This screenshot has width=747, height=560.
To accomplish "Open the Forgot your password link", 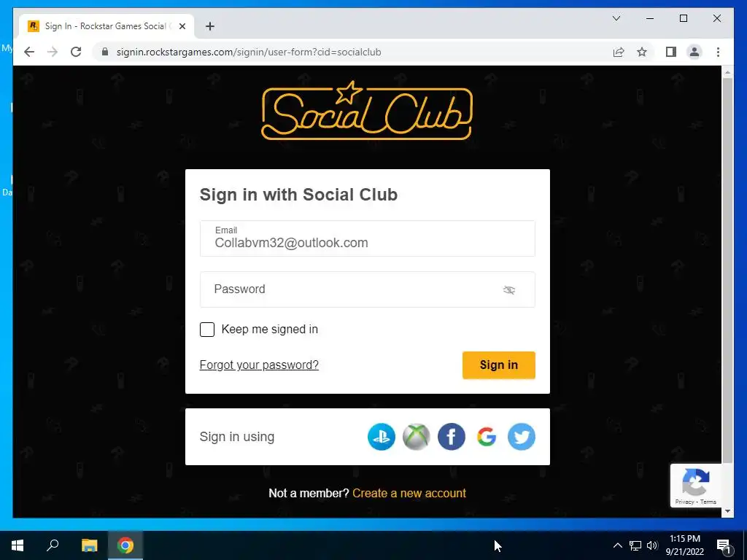I will (x=259, y=365).
